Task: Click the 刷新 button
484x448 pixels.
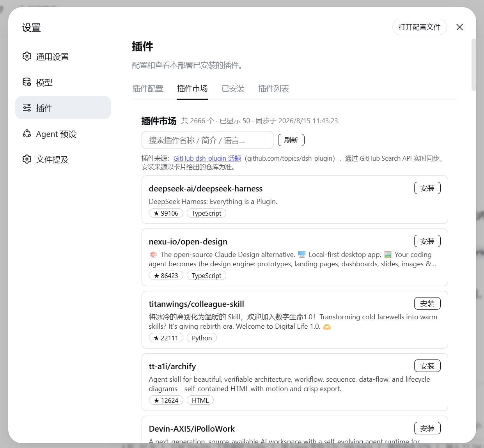Action: (x=291, y=140)
